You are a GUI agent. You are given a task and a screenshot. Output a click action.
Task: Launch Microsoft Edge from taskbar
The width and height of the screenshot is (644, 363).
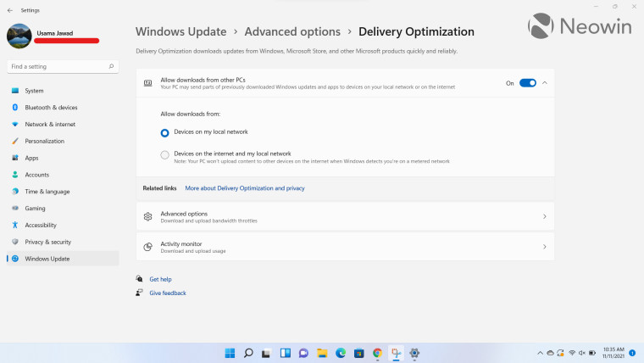341,353
